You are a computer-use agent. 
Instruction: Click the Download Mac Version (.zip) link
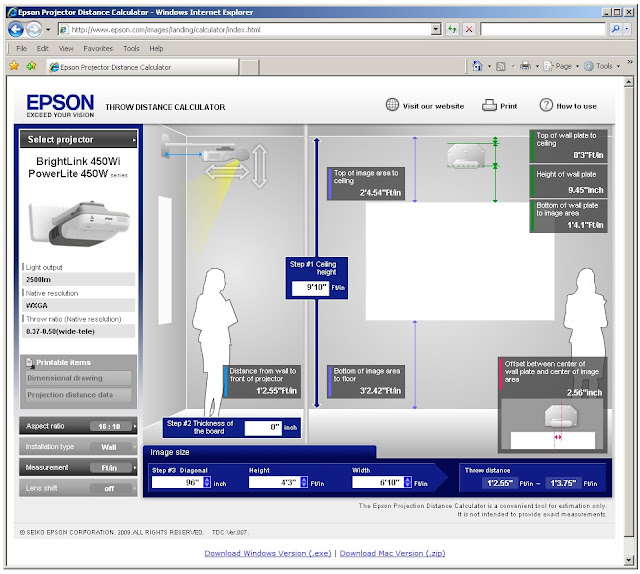point(392,553)
